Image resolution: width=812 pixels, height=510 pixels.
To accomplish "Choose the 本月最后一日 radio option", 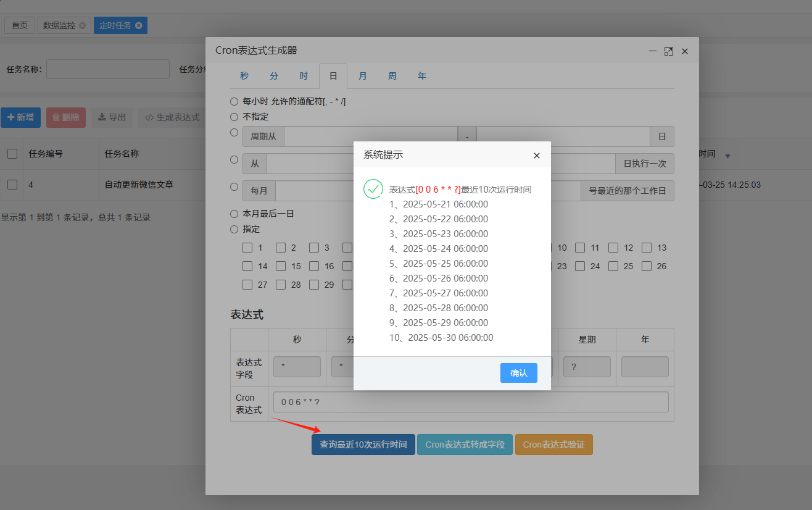I will click(x=234, y=214).
